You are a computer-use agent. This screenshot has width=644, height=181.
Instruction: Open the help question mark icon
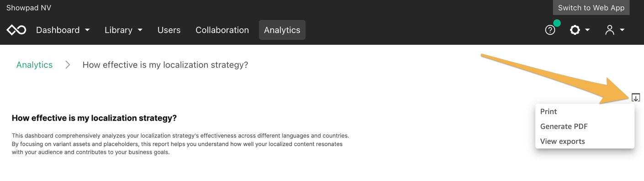click(550, 30)
